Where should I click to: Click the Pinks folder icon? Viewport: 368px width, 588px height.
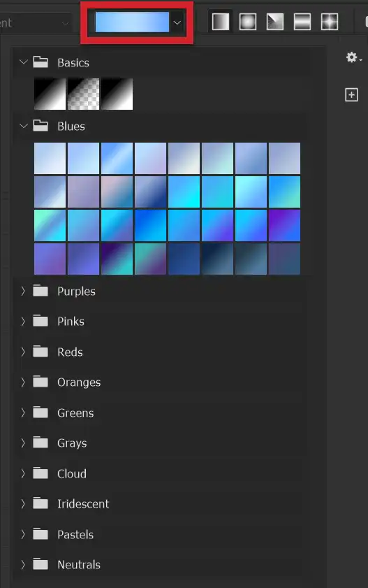[41, 321]
